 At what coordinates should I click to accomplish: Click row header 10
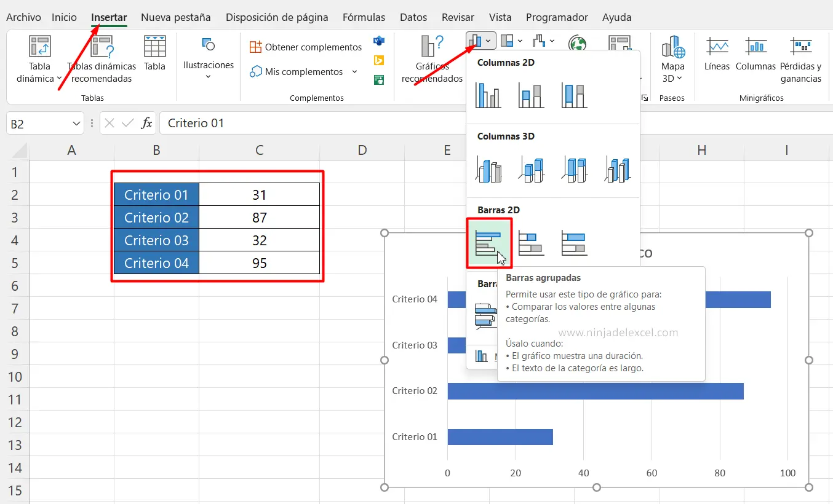pos(15,377)
